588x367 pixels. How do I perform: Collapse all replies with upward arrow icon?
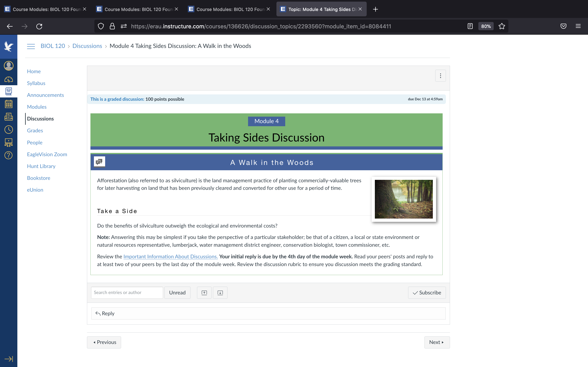204,293
